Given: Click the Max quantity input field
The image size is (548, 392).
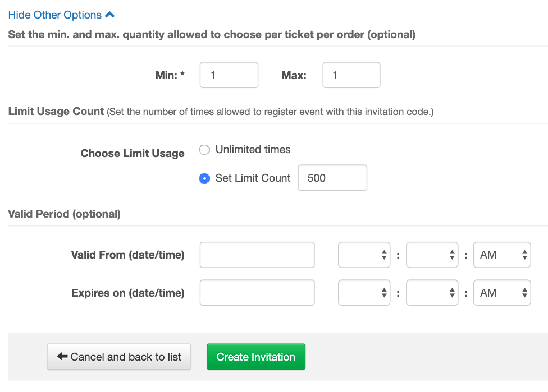Looking at the screenshot, I should (x=351, y=75).
